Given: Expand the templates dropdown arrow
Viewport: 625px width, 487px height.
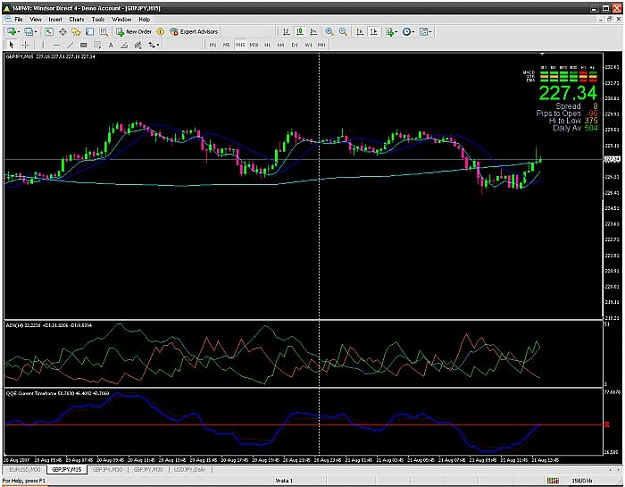Looking at the screenshot, I should tap(430, 31).
